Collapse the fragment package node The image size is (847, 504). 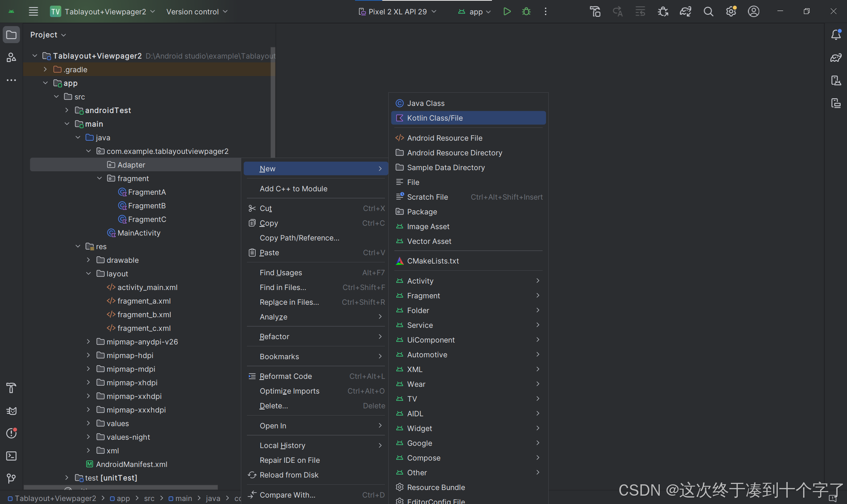(99, 178)
